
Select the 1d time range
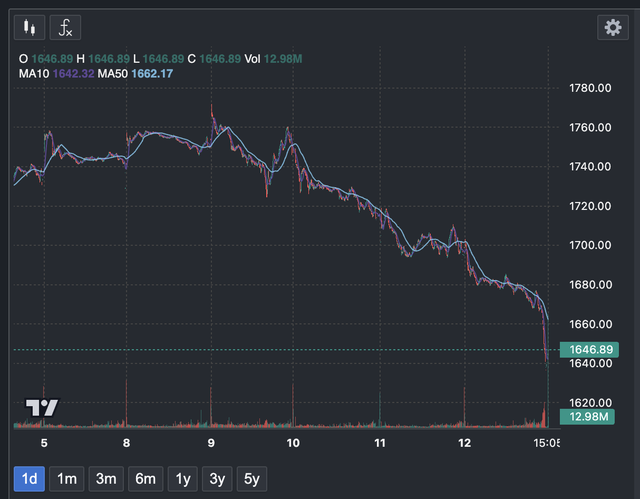click(x=30, y=479)
